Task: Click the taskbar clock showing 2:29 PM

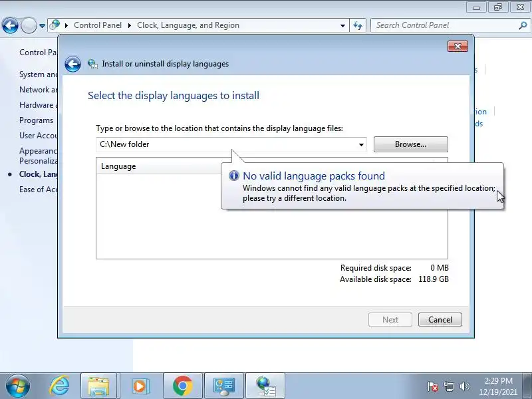Action: tap(498, 386)
